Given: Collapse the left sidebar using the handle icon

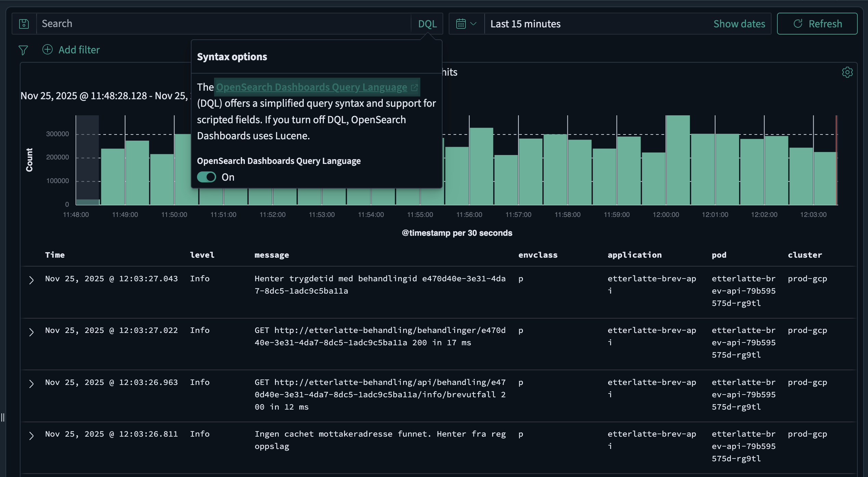Looking at the screenshot, I should point(3,417).
